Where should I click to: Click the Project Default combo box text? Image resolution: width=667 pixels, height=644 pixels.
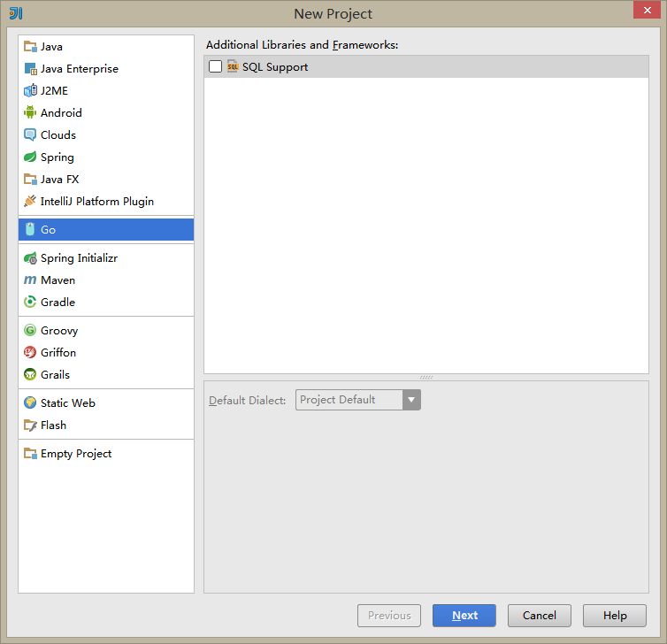click(337, 400)
